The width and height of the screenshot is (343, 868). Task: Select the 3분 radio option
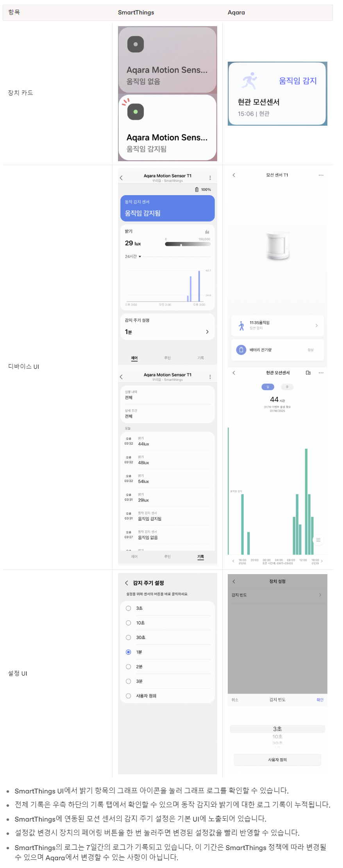(x=128, y=681)
